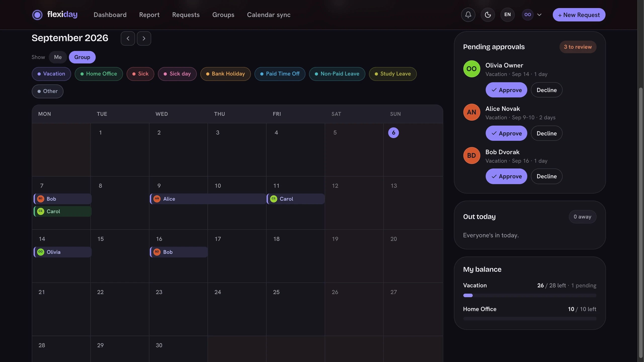
Task: Open Bob's event on September 16
Action: [179, 252]
